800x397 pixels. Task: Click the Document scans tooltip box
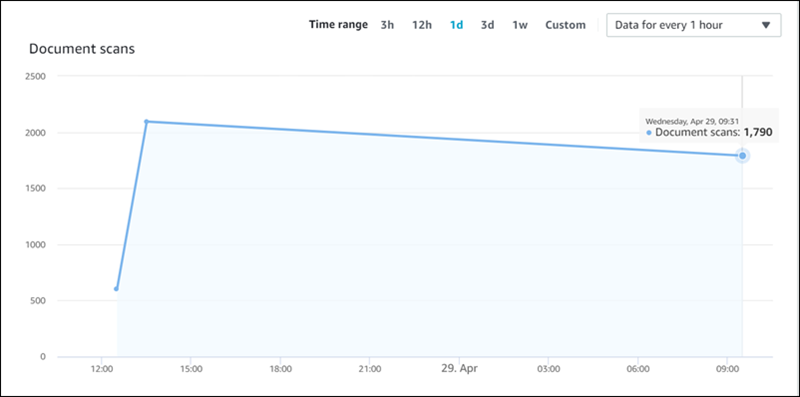click(709, 126)
